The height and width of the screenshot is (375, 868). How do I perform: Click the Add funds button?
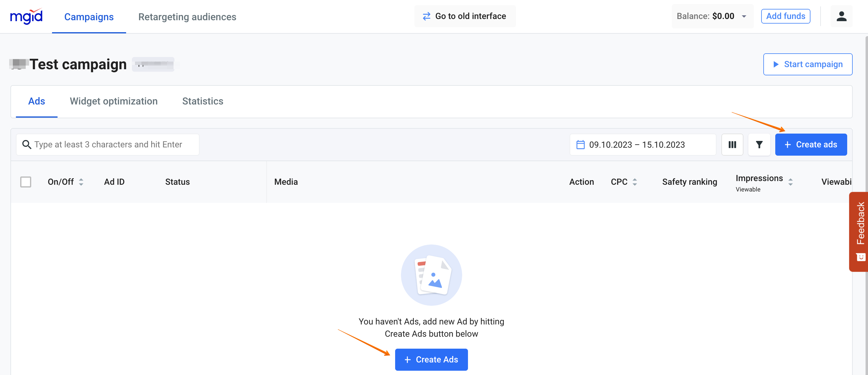point(785,16)
